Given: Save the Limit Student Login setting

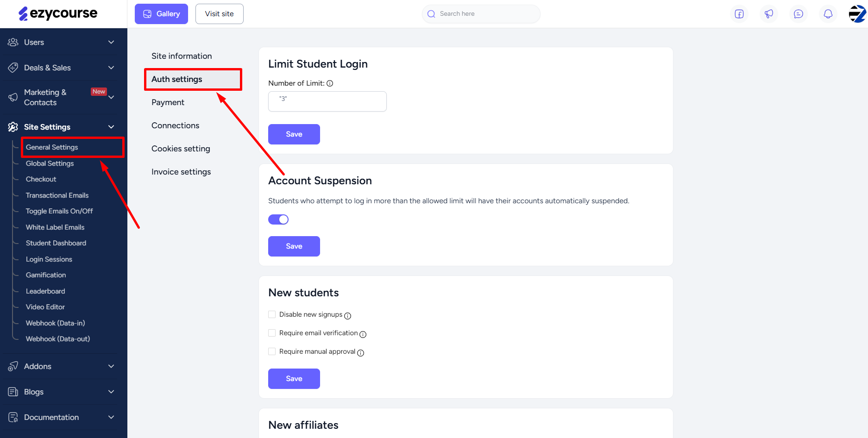Looking at the screenshot, I should click(294, 134).
